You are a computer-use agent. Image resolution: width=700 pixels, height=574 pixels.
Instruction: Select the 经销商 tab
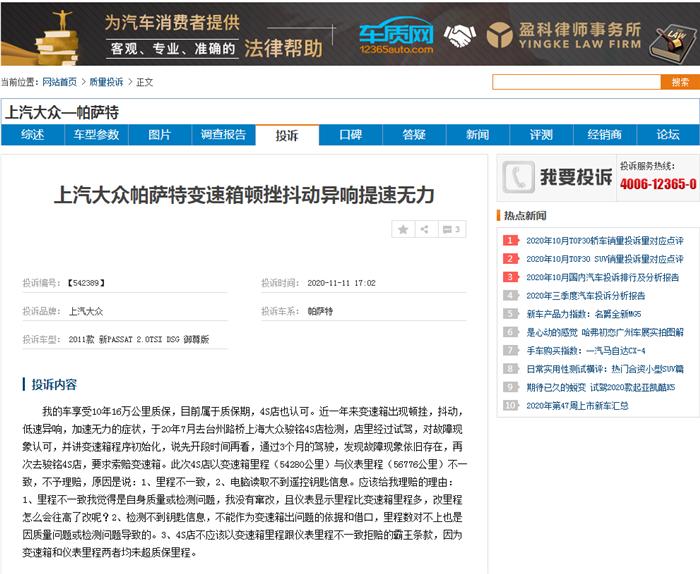604,135
